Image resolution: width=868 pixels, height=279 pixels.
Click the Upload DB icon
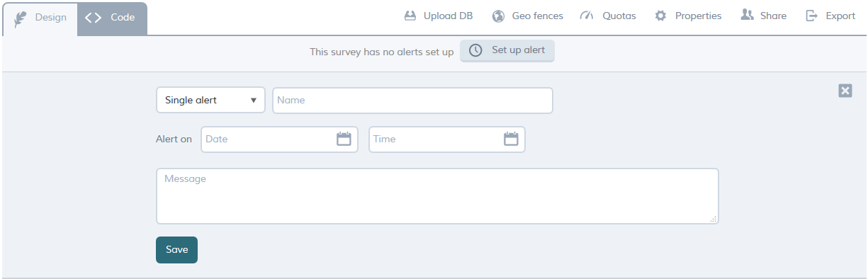click(410, 16)
